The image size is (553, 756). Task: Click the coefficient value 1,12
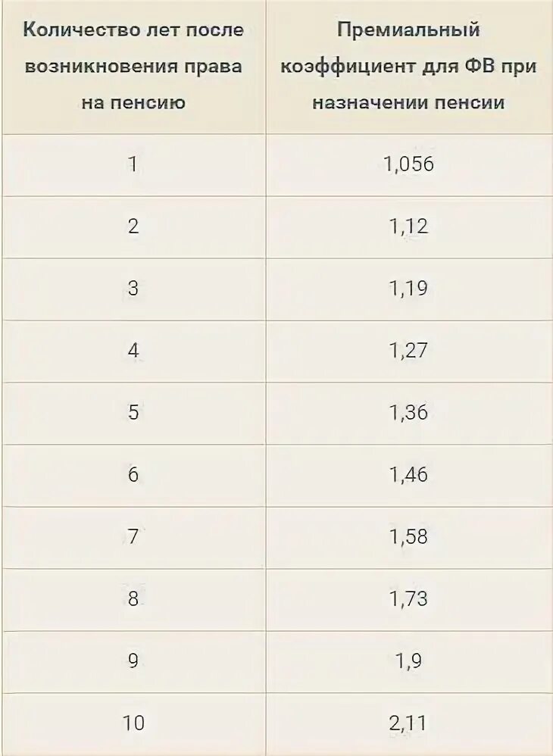click(x=409, y=226)
